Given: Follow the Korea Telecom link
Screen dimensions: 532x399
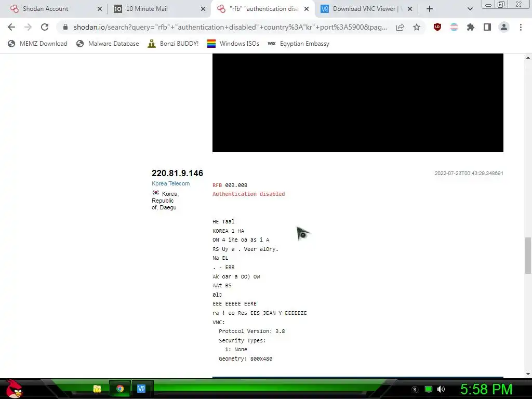Looking at the screenshot, I should [170, 183].
